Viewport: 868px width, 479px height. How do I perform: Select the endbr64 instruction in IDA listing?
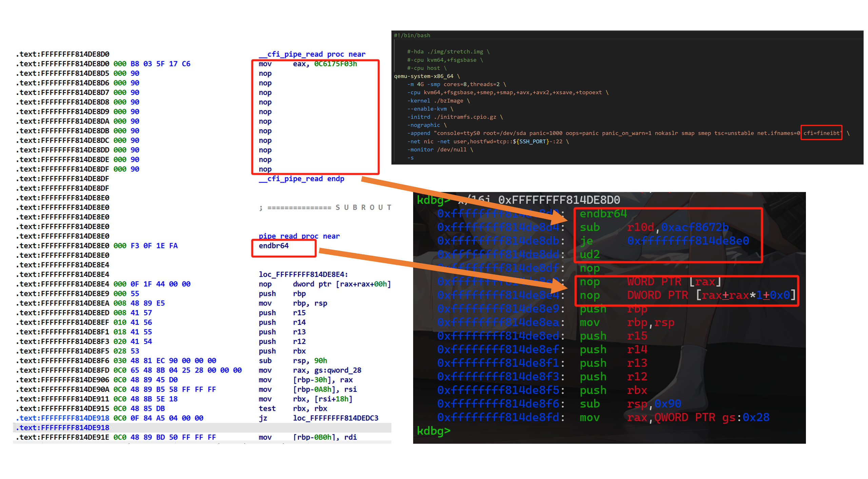click(x=273, y=246)
